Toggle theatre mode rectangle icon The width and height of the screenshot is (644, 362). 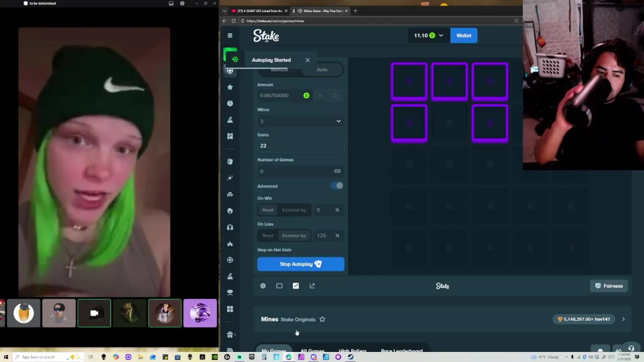[279, 286]
